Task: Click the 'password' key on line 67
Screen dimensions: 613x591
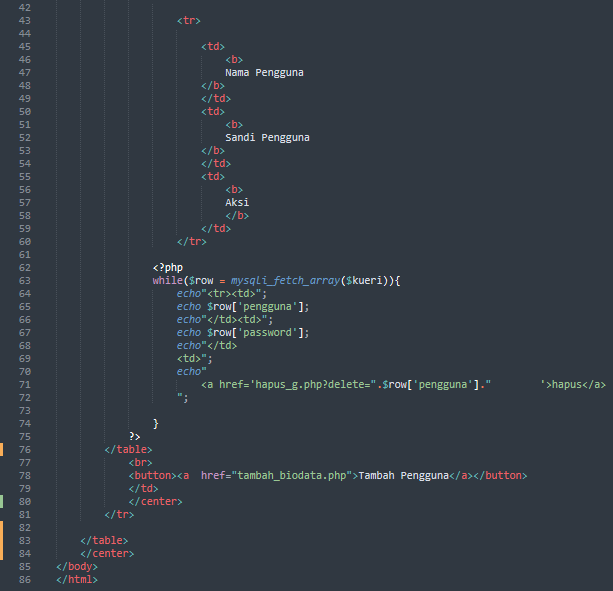Action: click(x=267, y=333)
